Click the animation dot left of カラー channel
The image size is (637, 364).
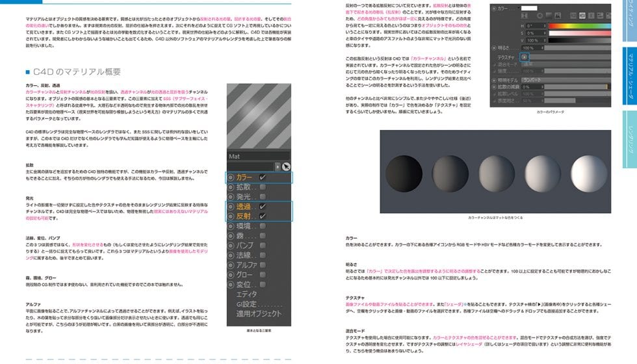tap(231, 177)
